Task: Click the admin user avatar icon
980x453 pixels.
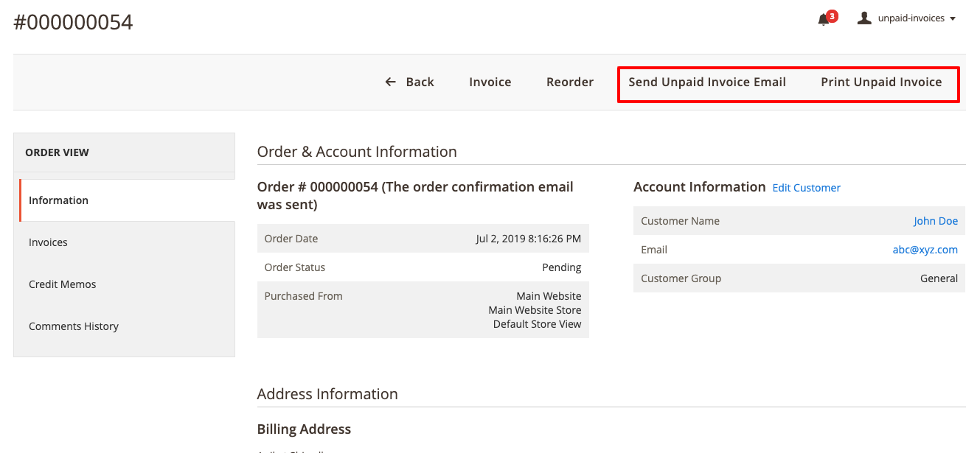Action: tap(863, 18)
